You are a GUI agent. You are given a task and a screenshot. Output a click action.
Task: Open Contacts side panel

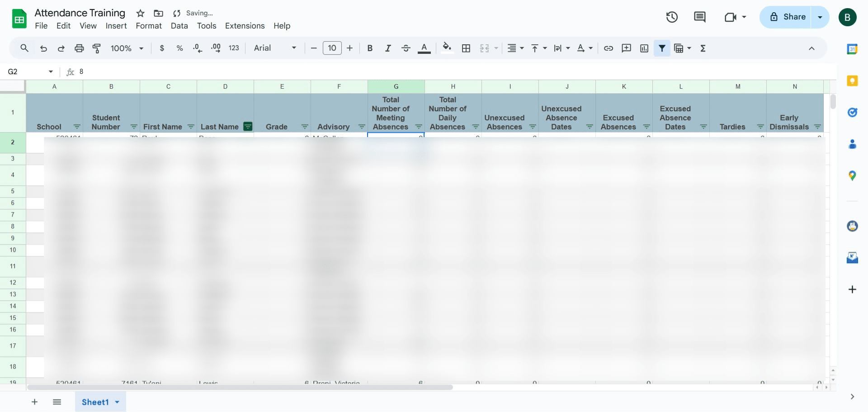pyautogui.click(x=852, y=144)
